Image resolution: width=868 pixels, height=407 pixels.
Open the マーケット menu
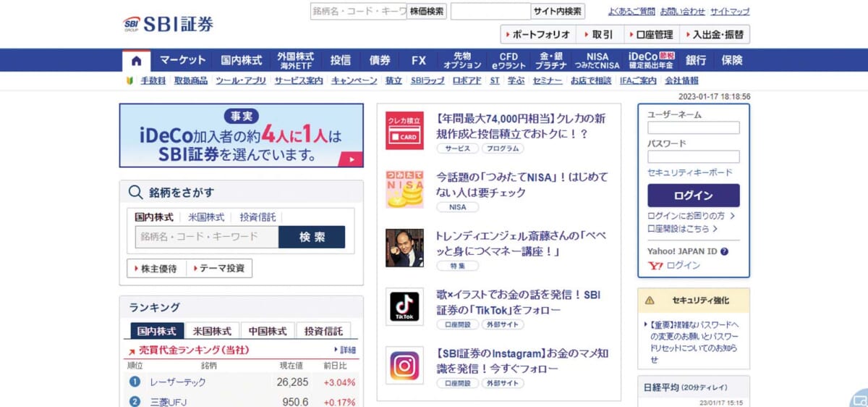pyautogui.click(x=183, y=60)
